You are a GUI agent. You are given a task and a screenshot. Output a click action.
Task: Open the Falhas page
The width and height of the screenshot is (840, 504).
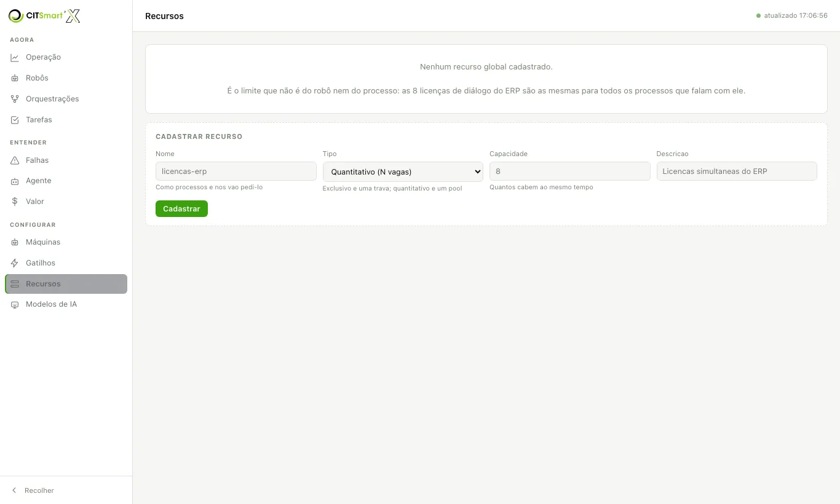66,160
